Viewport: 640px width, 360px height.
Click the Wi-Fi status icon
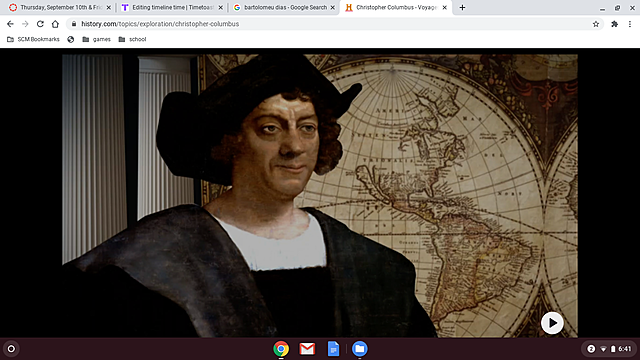603,349
